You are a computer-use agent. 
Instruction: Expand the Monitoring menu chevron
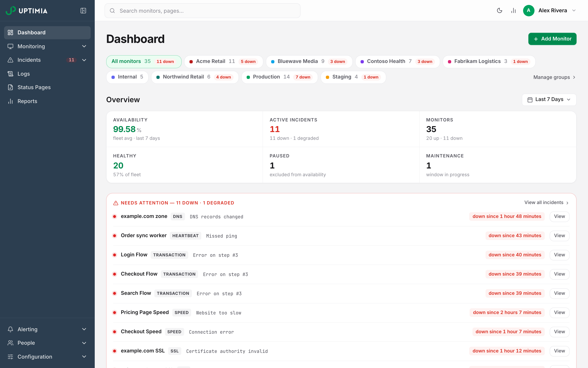tap(84, 46)
